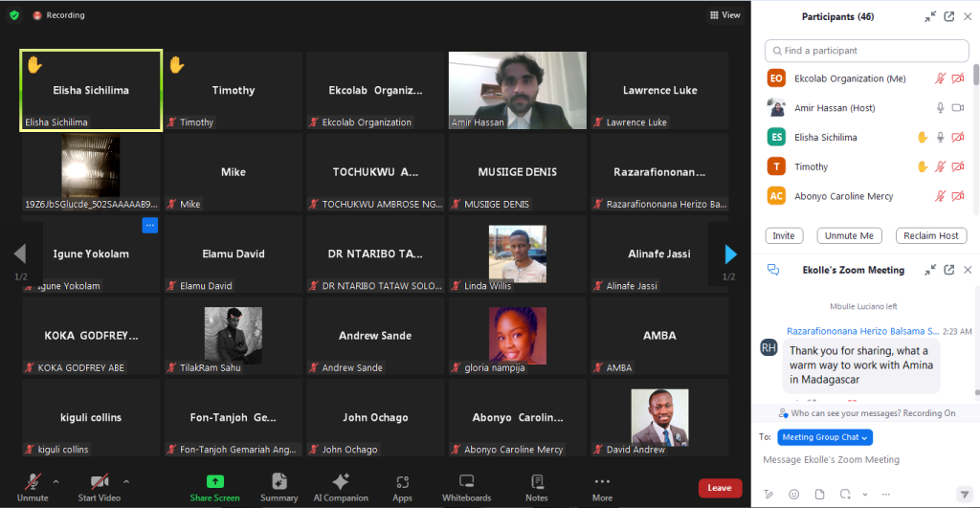Turn on camera with Start Video

100,486
